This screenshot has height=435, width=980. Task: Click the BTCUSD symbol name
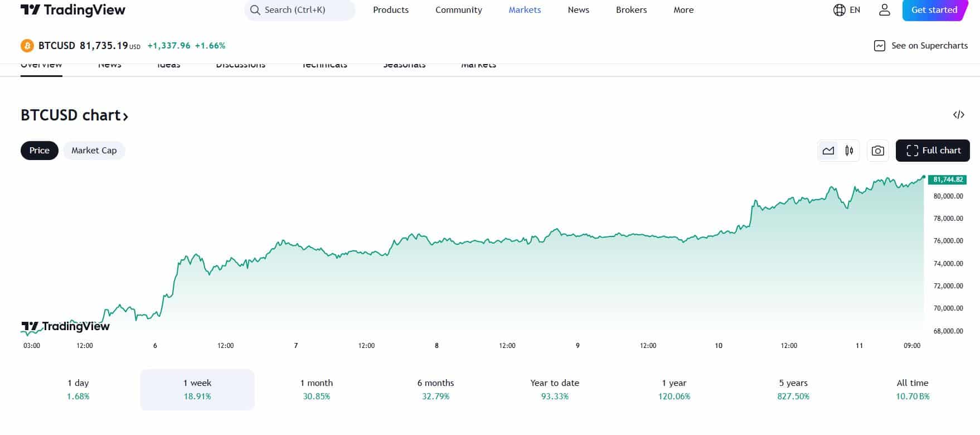(x=57, y=46)
